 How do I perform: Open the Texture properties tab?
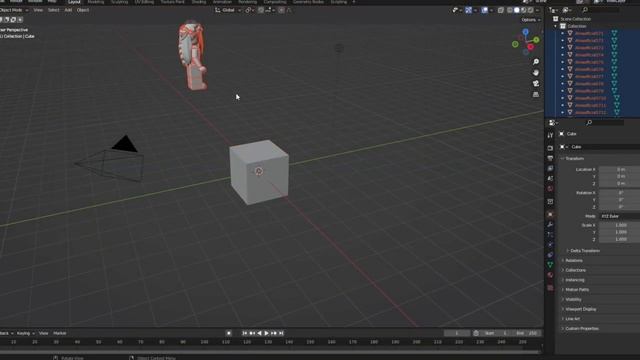point(550,288)
